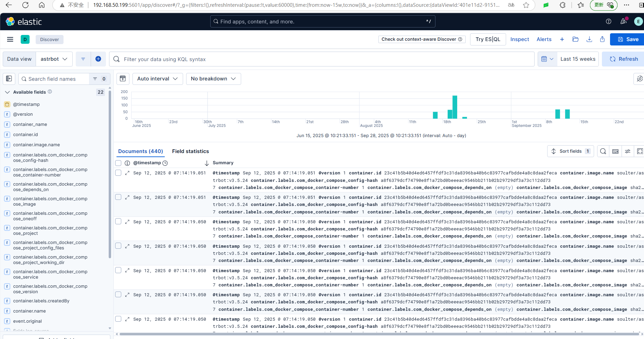Open the browser ellipsis settings menu
Image resolution: width=644 pixels, height=339 pixels.
[x=627, y=5]
